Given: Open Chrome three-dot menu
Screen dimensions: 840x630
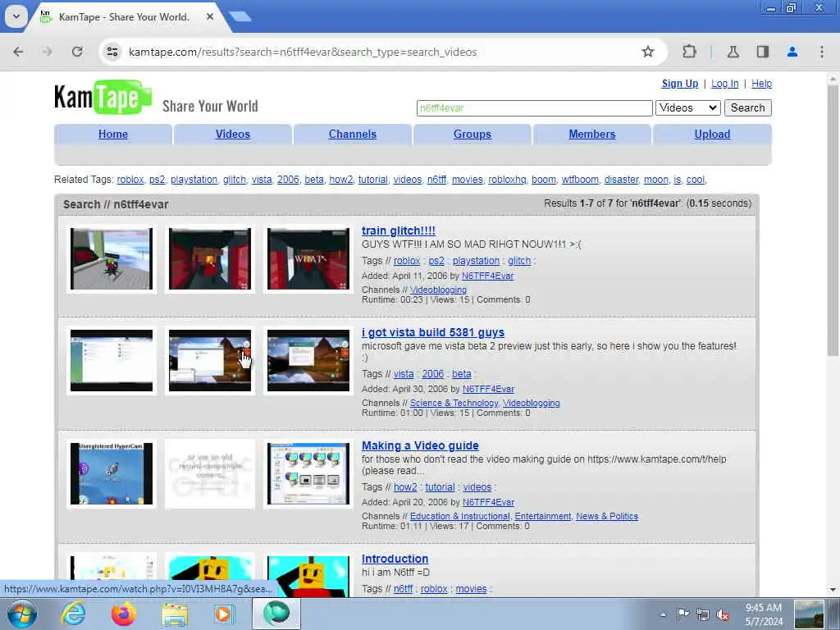Looking at the screenshot, I should pyautogui.click(x=822, y=52).
